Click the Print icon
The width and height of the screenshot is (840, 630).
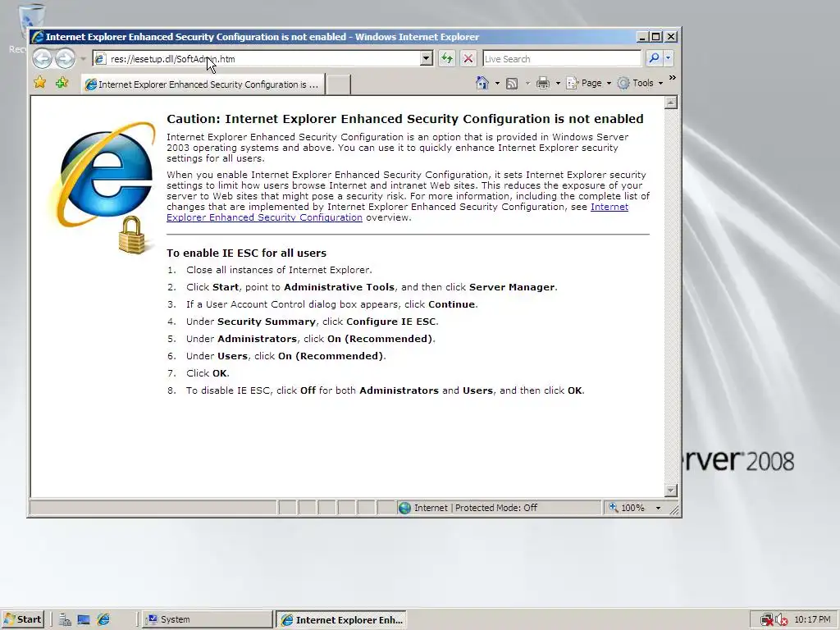(543, 84)
